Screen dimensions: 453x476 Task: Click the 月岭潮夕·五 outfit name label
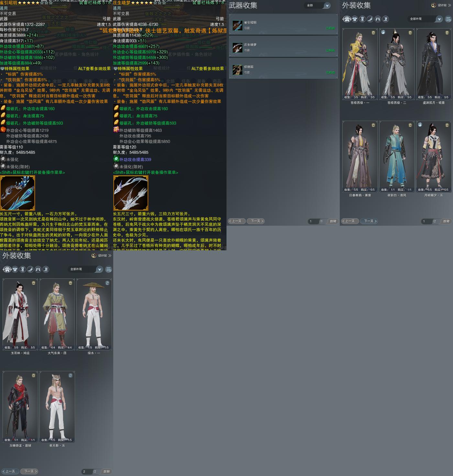(x=434, y=195)
